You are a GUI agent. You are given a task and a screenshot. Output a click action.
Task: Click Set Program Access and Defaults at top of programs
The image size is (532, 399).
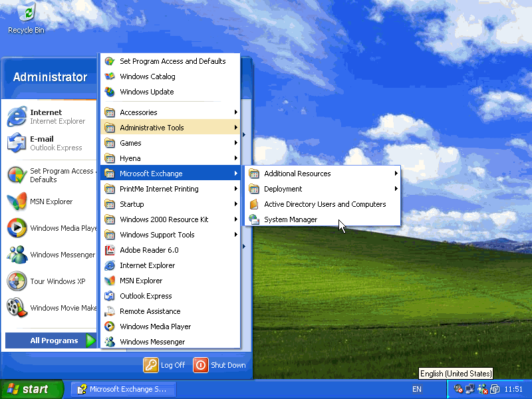tap(170, 61)
